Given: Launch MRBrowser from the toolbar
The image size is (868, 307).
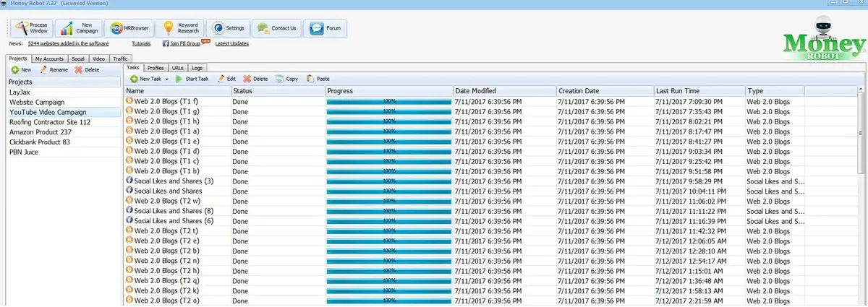Looking at the screenshot, I should point(128,28).
